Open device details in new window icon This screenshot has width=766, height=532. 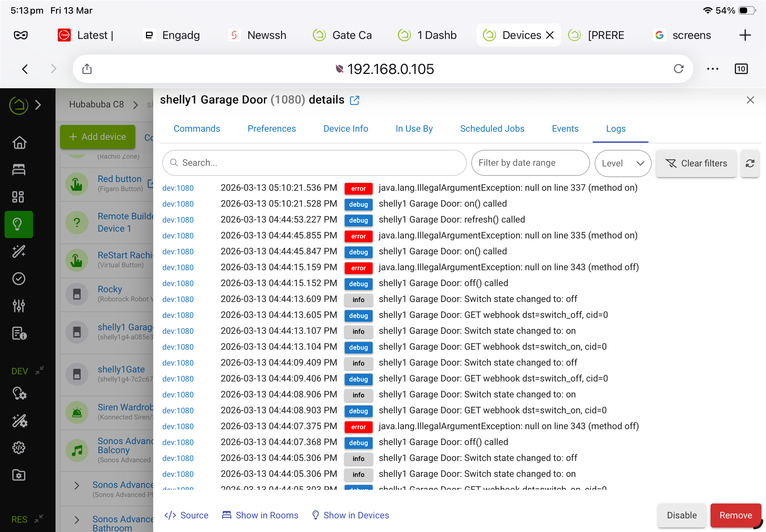354,100
